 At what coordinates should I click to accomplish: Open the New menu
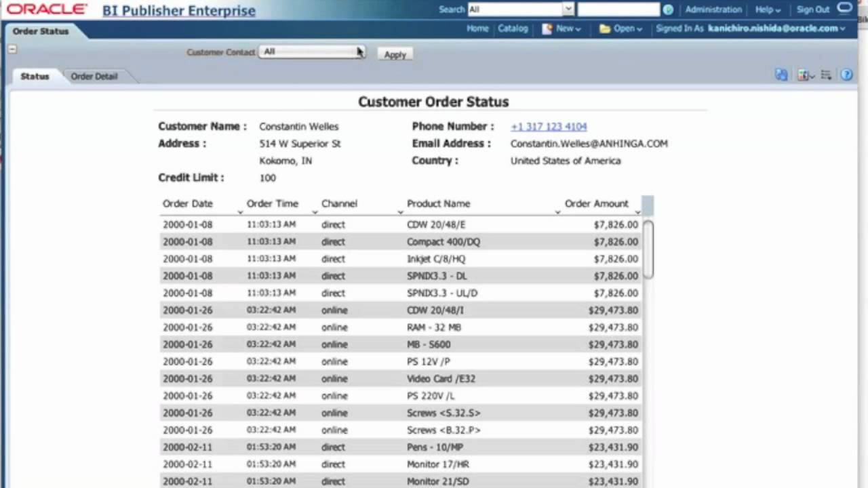coord(568,28)
